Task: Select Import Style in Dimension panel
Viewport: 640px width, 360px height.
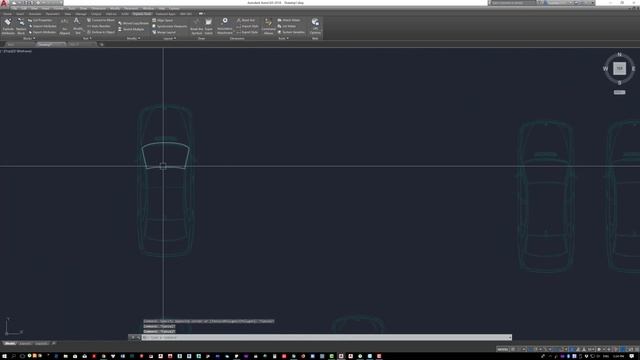Action: [247, 26]
